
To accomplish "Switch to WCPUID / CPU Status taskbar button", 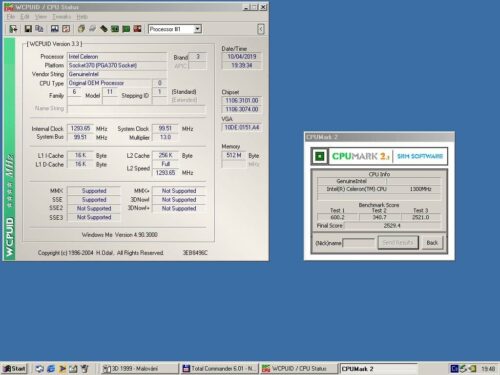I will [x=299, y=369].
